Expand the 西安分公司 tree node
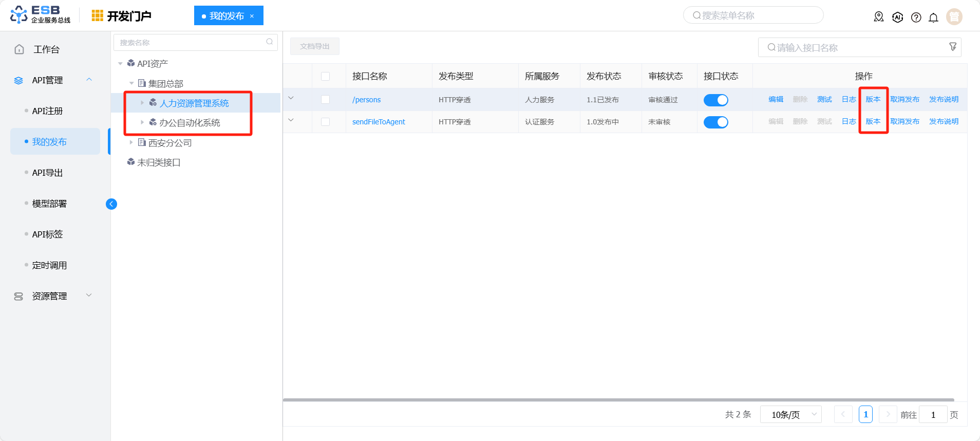 tap(131, 142)
